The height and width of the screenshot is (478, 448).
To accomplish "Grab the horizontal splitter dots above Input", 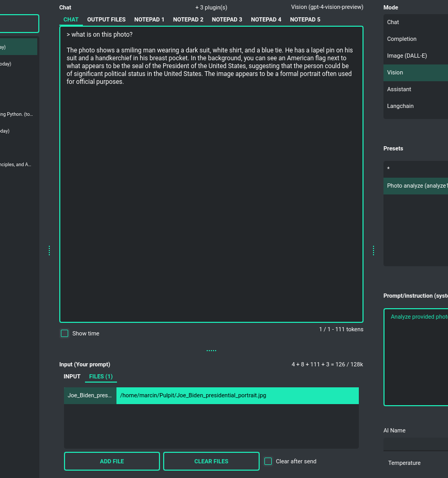I will pos(211,351).
